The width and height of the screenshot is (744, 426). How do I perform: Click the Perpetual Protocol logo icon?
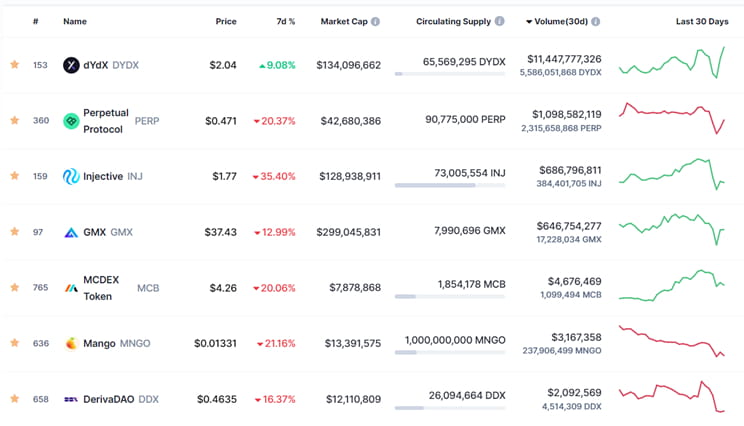click(x=71, y=121)
